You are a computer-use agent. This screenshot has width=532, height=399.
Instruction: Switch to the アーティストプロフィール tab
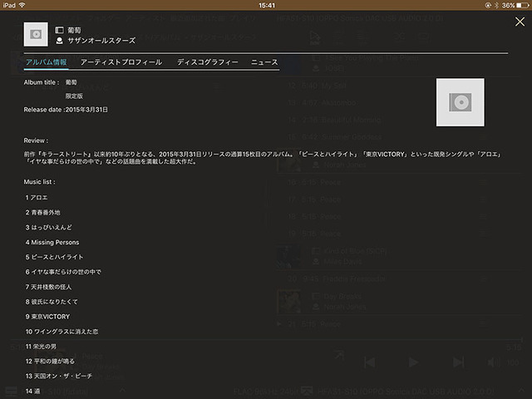point(121,62)
